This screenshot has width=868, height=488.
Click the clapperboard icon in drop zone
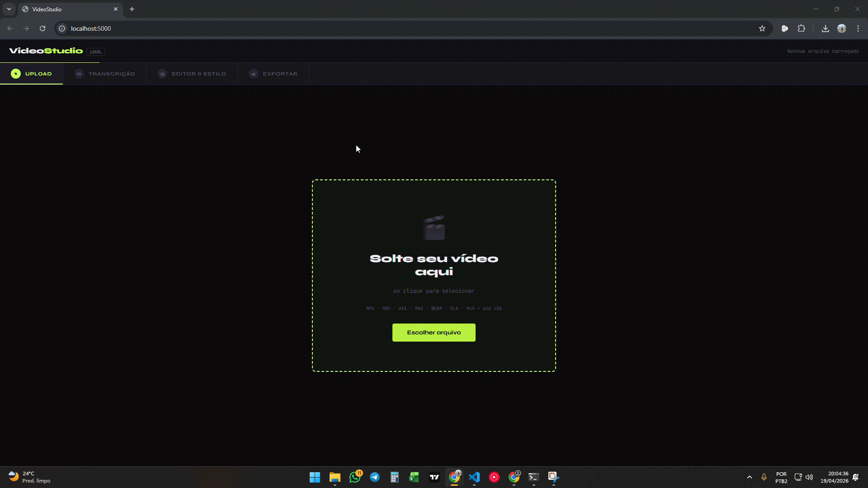tap(434, 228)
